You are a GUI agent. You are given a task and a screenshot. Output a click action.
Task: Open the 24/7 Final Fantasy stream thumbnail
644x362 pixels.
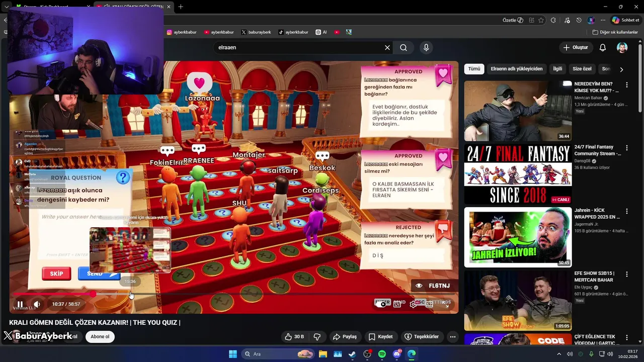[518, 174]
